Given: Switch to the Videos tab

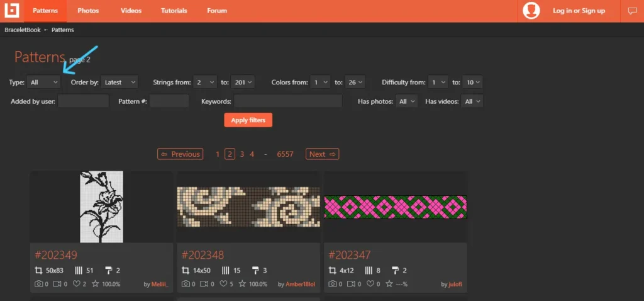Looking at the screenshot, I should pos(131,11).
